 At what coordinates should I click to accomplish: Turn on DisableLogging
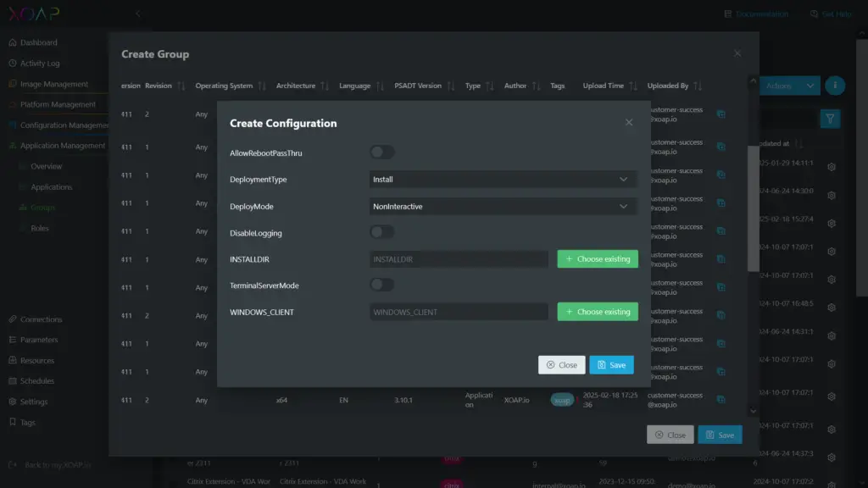coord(381,232)
